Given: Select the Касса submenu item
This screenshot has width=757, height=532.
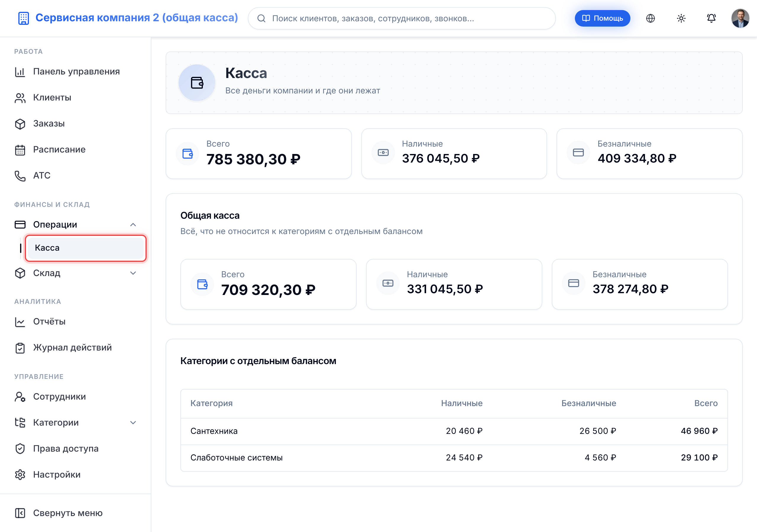Looking at the screenshot, I should coord(86,248).
